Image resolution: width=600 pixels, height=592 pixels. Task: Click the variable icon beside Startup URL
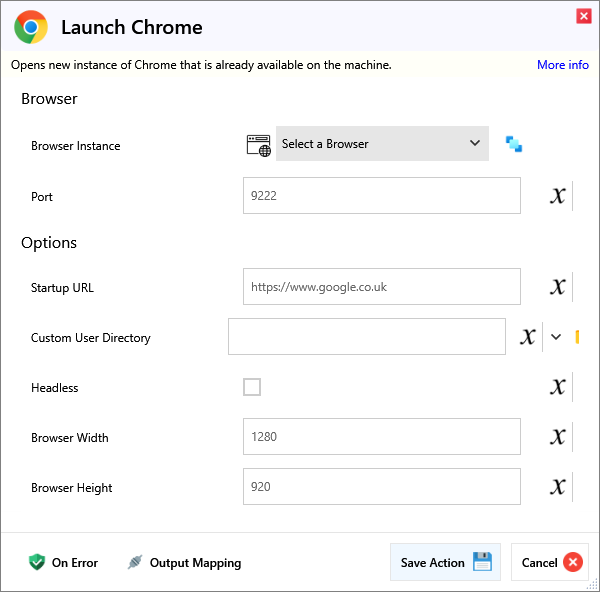[x=558, y=287]
